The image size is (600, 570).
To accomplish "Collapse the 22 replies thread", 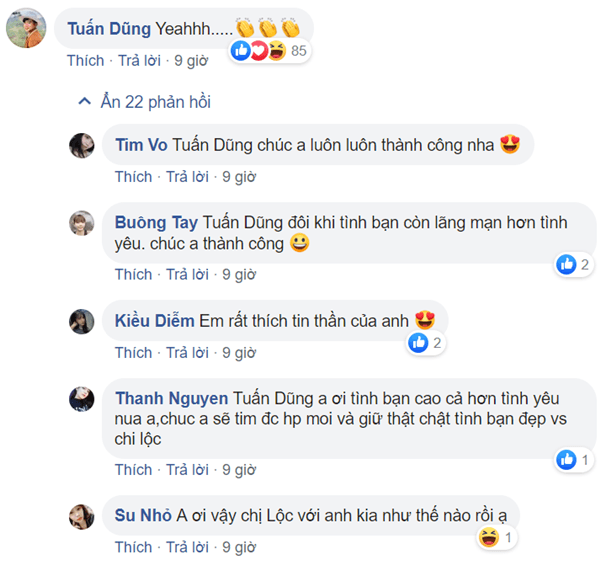I will [x=145, y=101].
